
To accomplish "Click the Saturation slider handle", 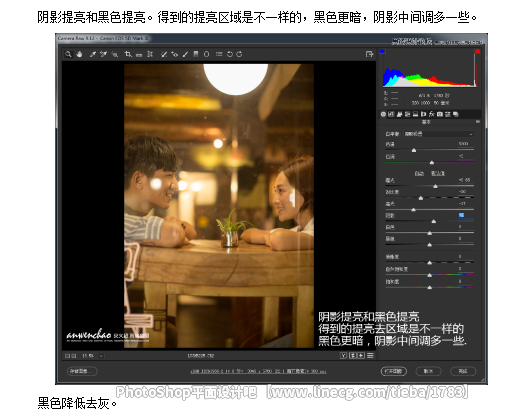I will [x=430, y=288].
